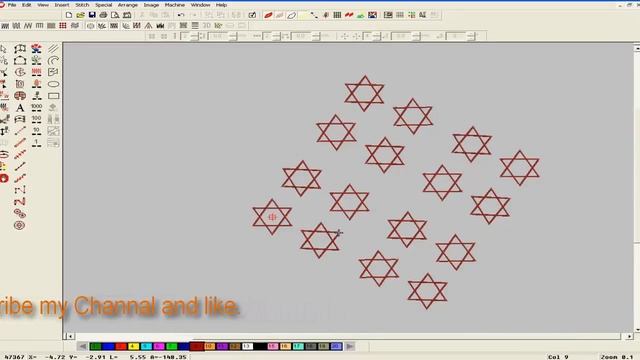640x360 pixels.
Task: Click vertical scrollbar up arrow
Action: click(x=637, y=48)
